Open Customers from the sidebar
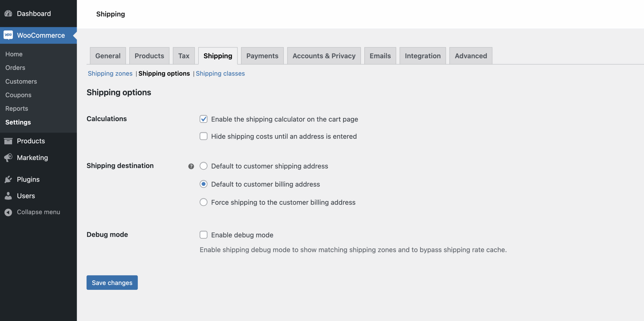The width and height of the screenshot is (644, 321). click(21, 81)
